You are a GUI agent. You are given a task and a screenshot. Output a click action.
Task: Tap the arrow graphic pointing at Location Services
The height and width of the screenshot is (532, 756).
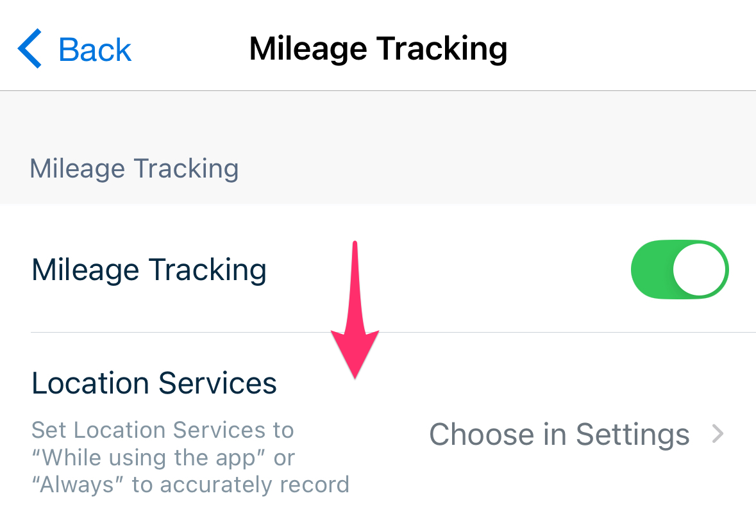(x=355, y=314)
